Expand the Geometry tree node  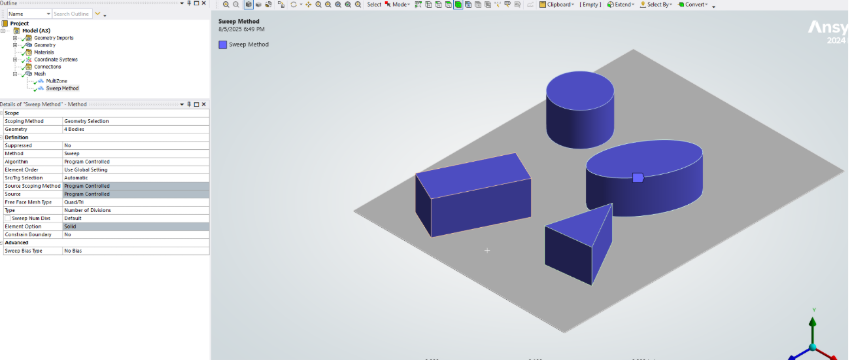pos(15,45)
